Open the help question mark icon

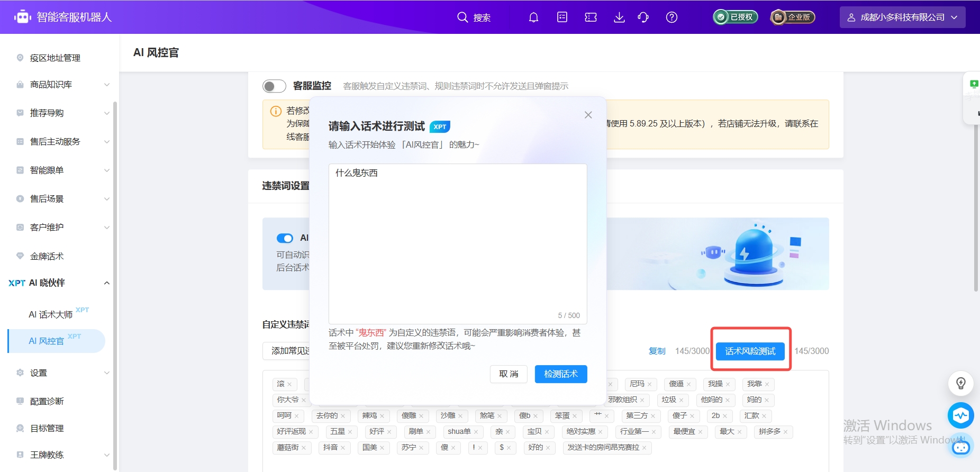click(x=672, y=17)
